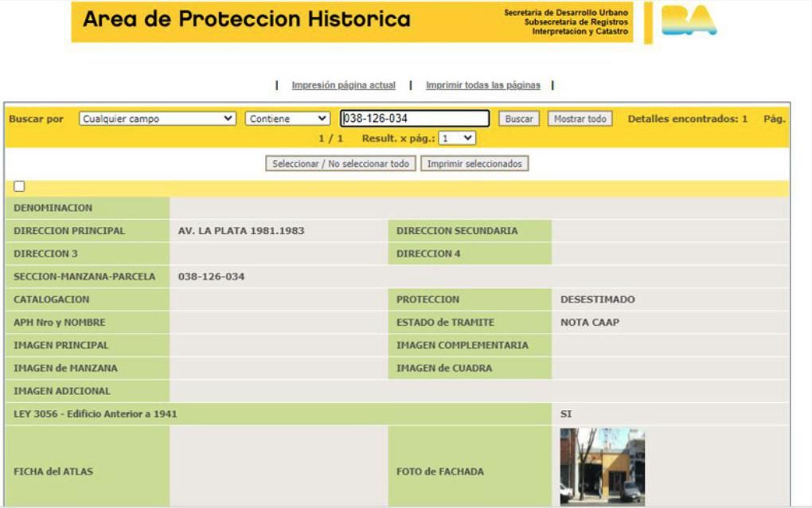The height and width of the screenshot is (508, 812).
Task: Open results per page dropdown
Action: [x=457, y=139]
